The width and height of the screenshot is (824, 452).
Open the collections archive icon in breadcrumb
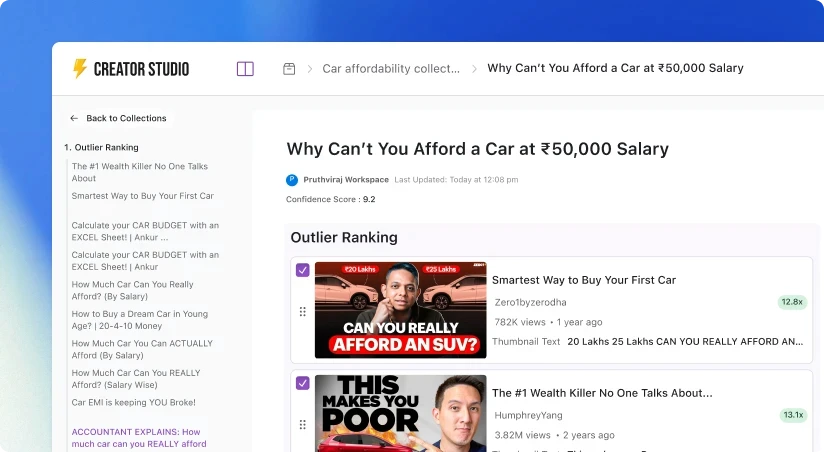289,69
